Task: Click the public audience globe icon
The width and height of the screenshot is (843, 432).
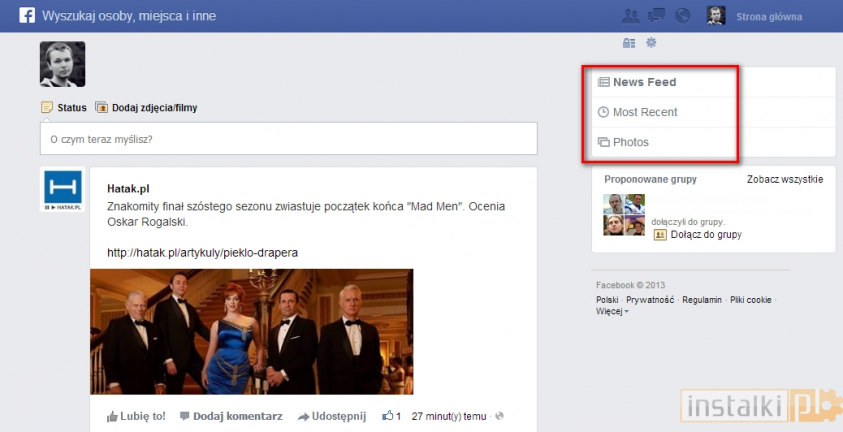Action: [499, 416]
